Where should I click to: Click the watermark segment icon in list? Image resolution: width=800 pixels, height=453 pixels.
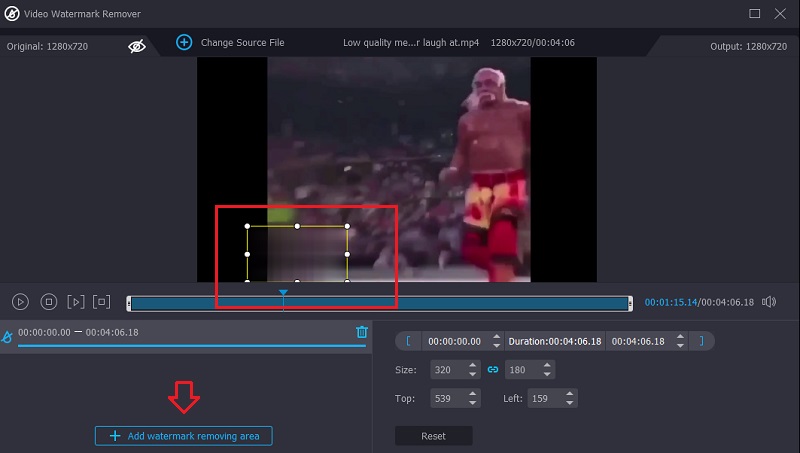tap(8, 336)
